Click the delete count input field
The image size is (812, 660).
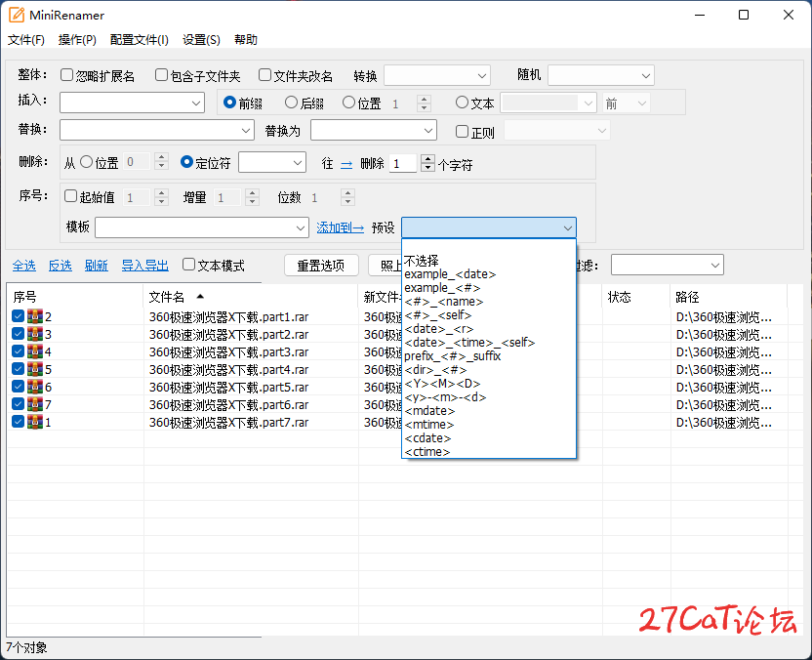pyautogui.click(x=403, y=164)
